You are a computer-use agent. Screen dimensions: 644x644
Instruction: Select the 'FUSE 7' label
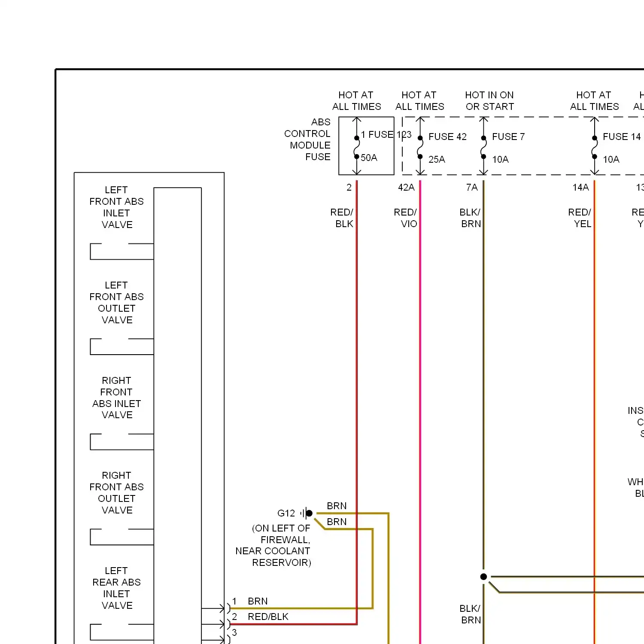point(508,137)
